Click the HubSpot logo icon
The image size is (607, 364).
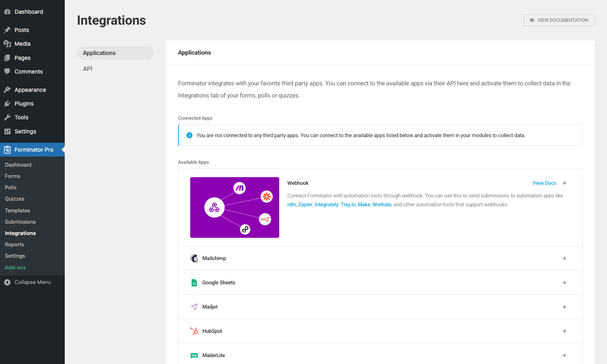pyautogui.click(x=194, y=331)
